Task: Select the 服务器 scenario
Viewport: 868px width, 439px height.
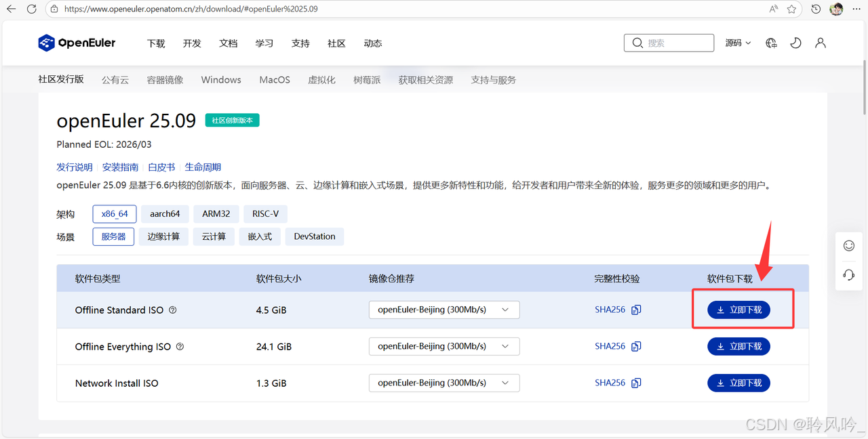Action: point(113,236)
